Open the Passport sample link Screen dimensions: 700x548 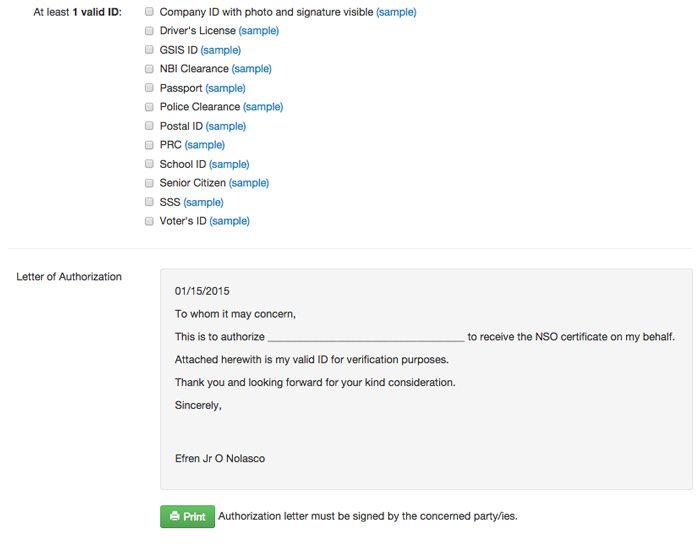click(225, 88)
